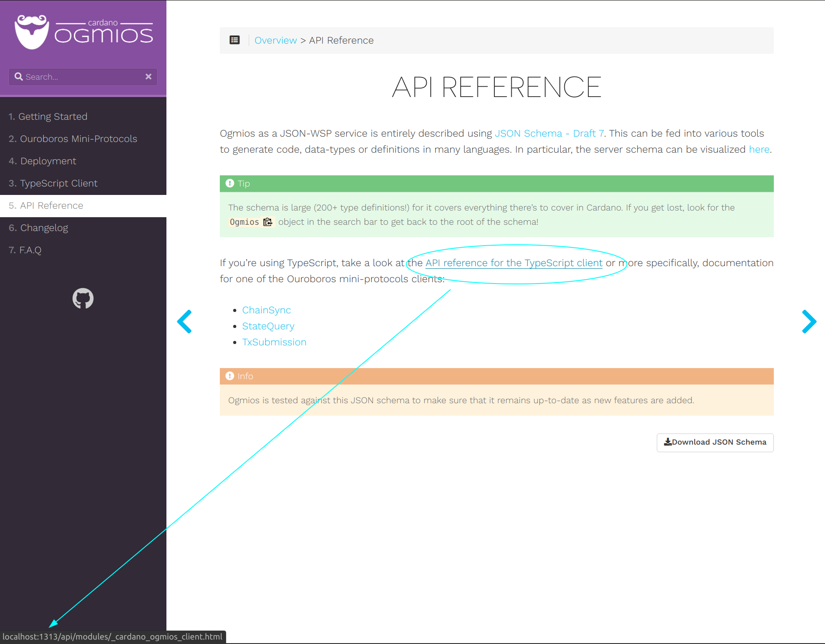Screen dimensions: 825x644
Task: Open TypeScript Client section
Action: tap(83, 183)
